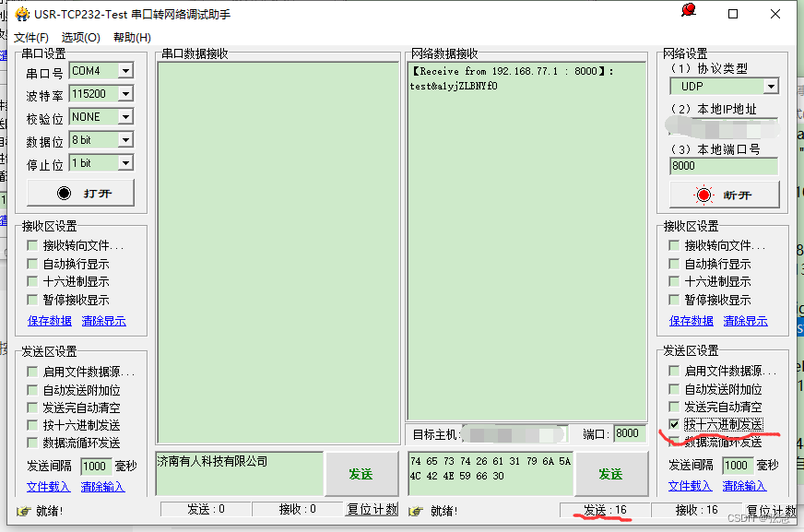
Task: Click the red pin icon in title bar
Action: tap(689, 10)
